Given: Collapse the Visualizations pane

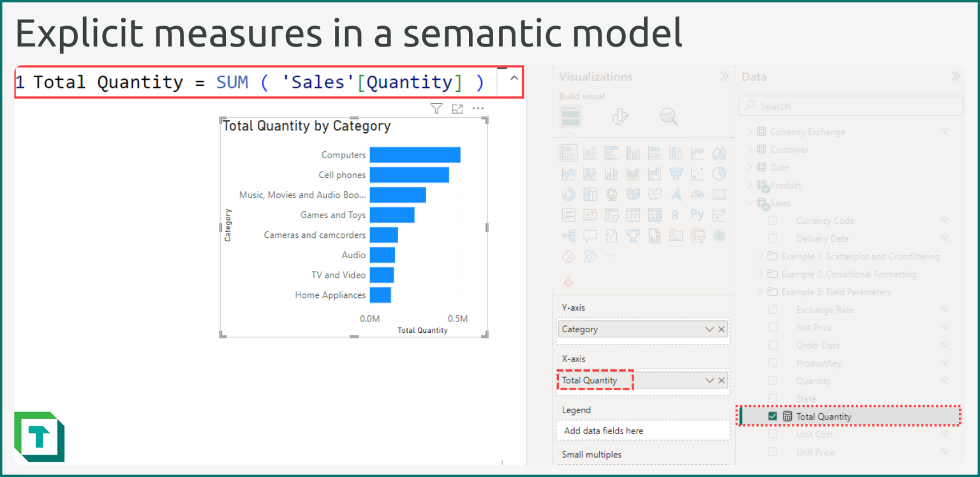Looking at the screenshot, I should (724, 76).
